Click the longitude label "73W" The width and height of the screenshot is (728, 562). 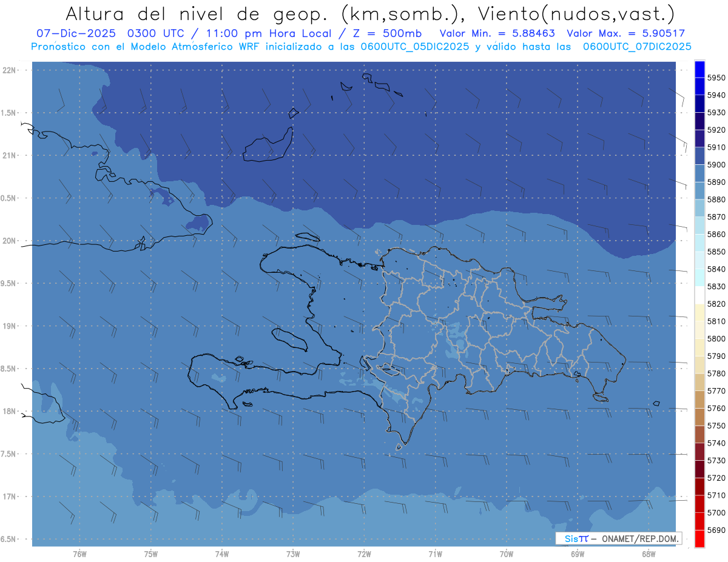click(293, 554)
